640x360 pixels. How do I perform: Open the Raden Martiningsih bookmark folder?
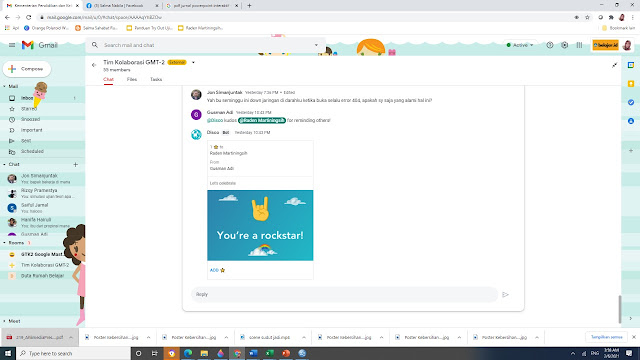[200, 28]
